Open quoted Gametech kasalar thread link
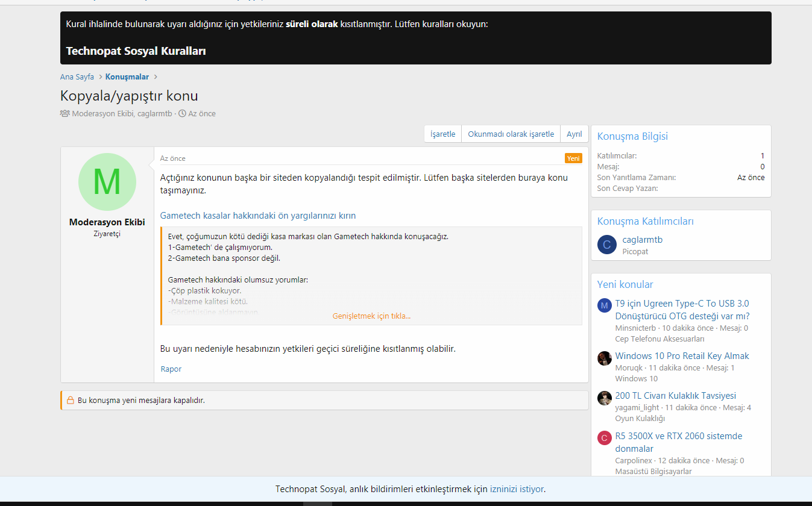Image resolution: width=812 pixels, height=506 pixels. [258, 216]
